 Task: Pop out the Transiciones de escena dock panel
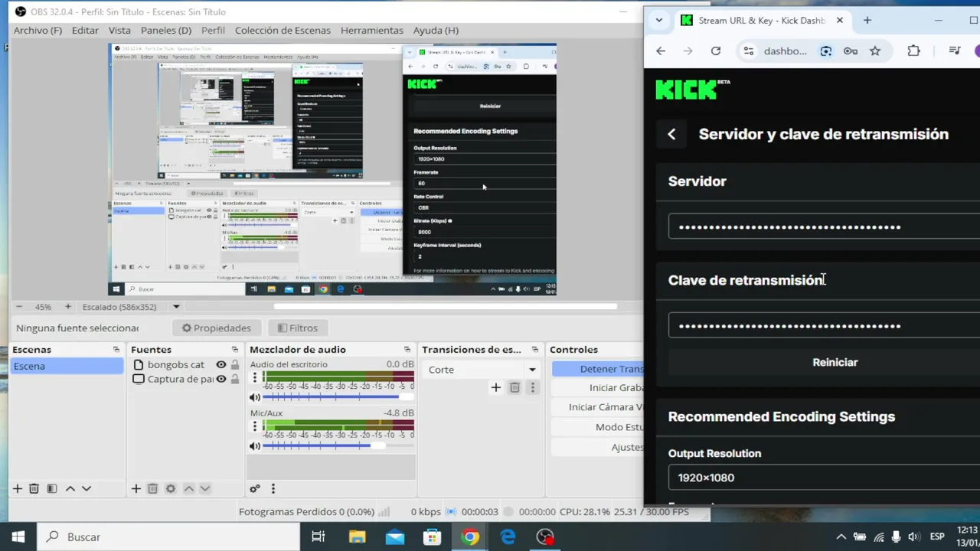[x=534, y=350]
